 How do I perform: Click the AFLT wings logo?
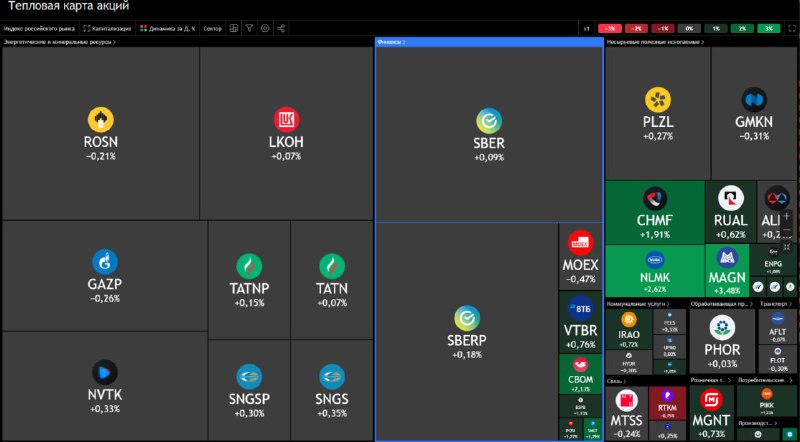point(778,319)
